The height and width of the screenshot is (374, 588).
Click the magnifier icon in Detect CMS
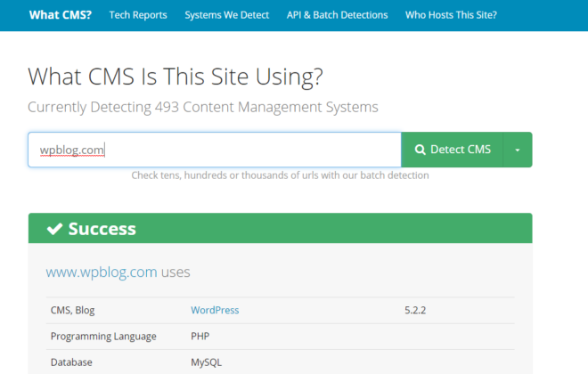[x=420, y=150]
